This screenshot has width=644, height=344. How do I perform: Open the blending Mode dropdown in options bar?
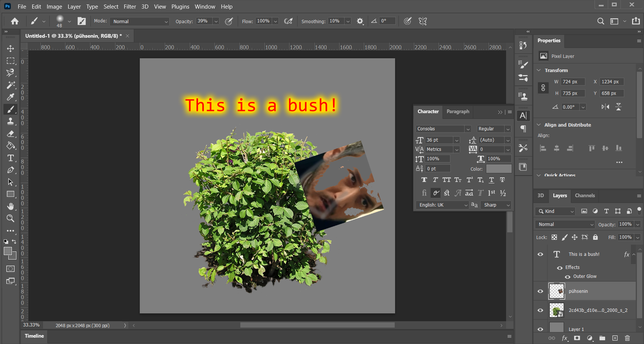pyautogui.click(x=139, y=21)
